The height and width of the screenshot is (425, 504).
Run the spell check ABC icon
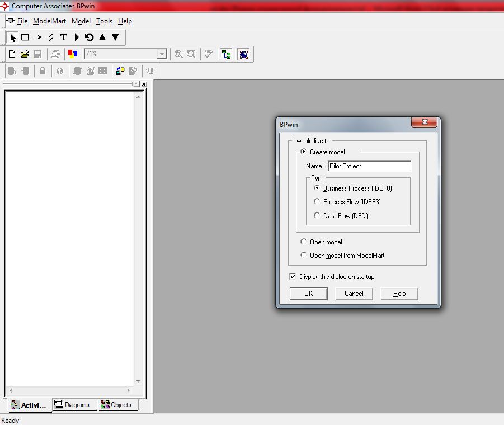pyautogui.click(x=208, y=54)
